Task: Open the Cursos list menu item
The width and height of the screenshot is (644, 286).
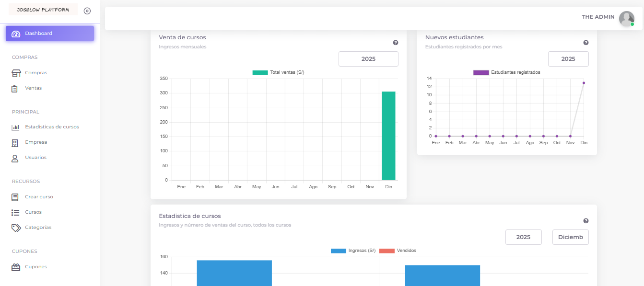Action: [33, 212]
